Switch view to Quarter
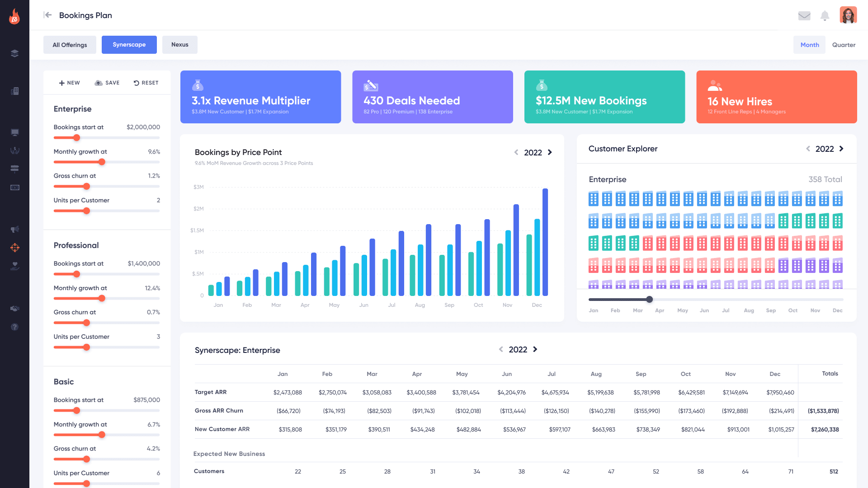 [x=844, y=45]
